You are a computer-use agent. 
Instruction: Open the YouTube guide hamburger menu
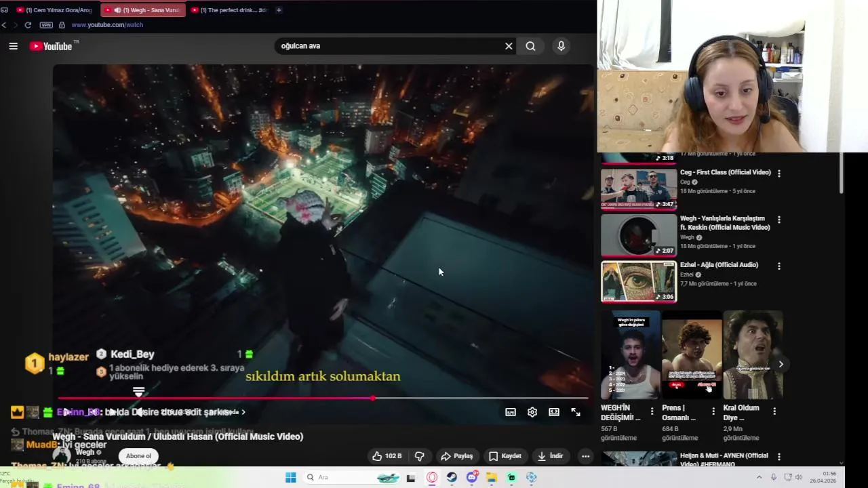(13, 46)
